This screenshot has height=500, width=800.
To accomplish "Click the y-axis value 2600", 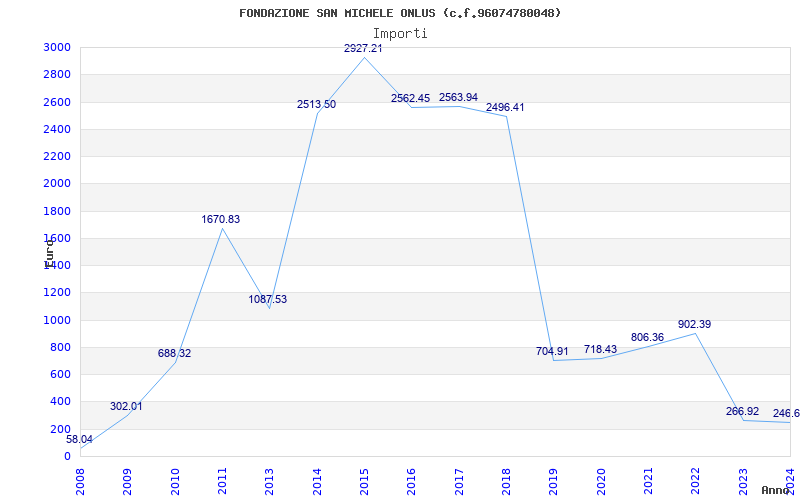I will (x=58, y=103).
